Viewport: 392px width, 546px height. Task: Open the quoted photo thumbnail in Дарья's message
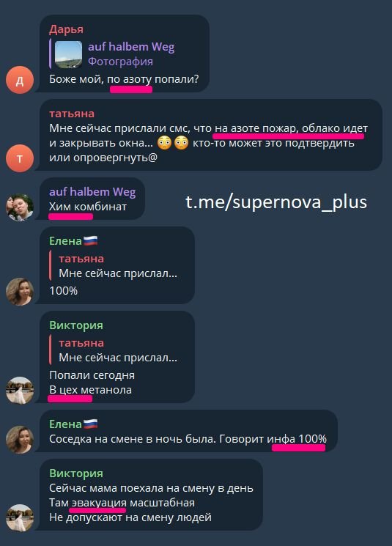coord(69,54)
